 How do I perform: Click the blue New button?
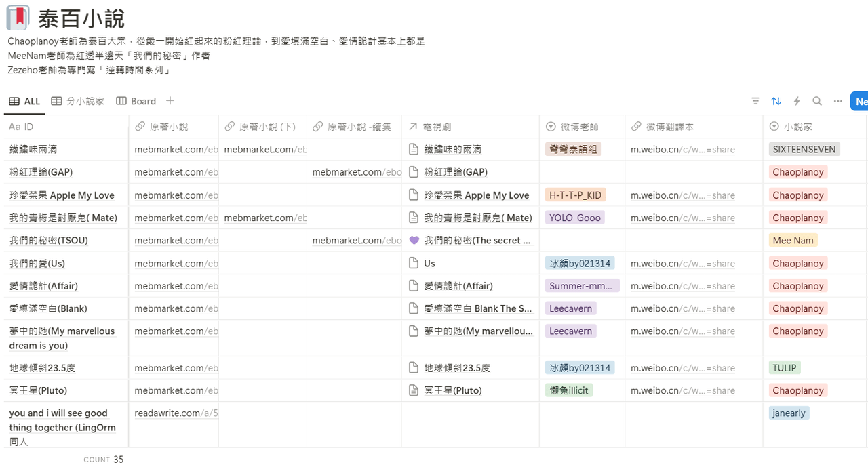click(859, 101)
